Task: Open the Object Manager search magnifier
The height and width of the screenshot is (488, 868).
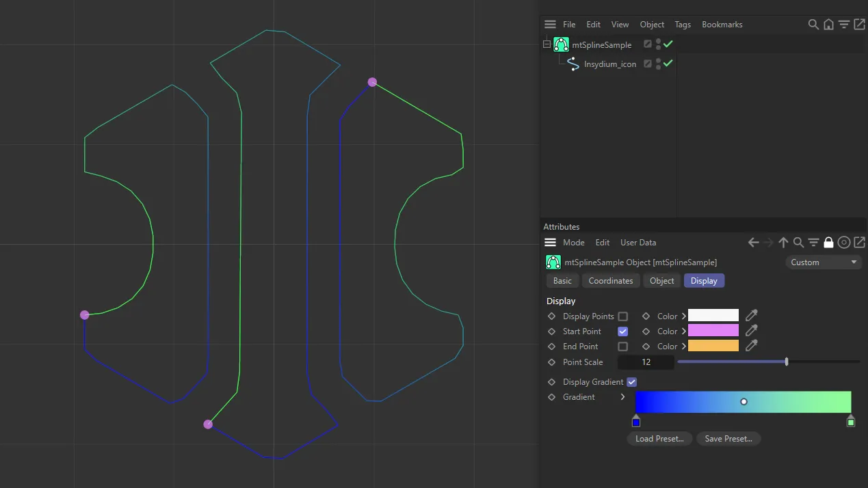Action: [x=813, y=24]
